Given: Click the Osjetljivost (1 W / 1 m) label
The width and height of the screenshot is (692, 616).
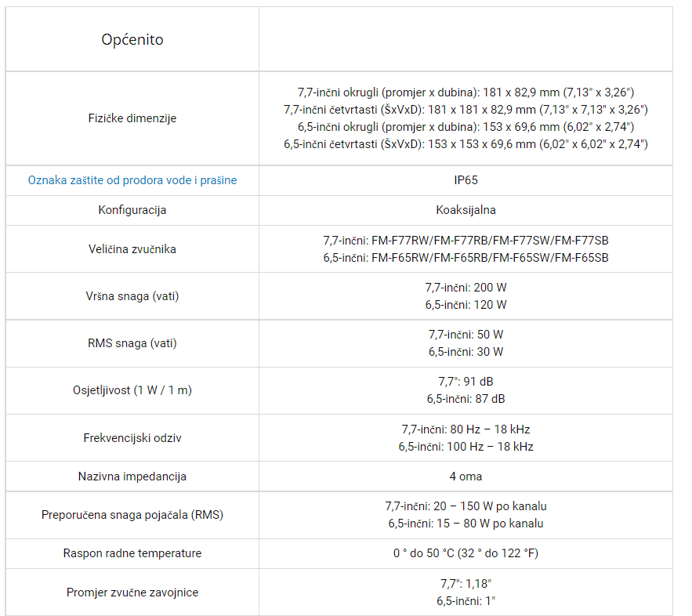Looking at the screenshot, I should pos(132,390).
